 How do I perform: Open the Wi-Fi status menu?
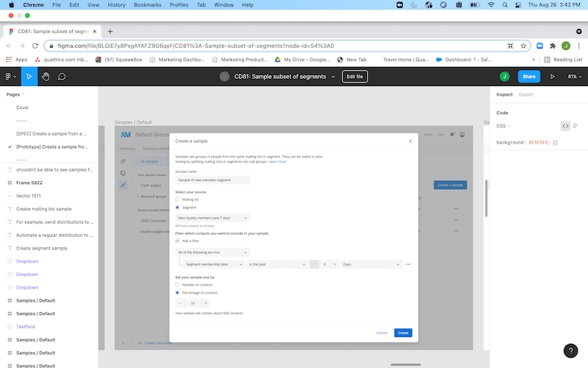(491, 5)
